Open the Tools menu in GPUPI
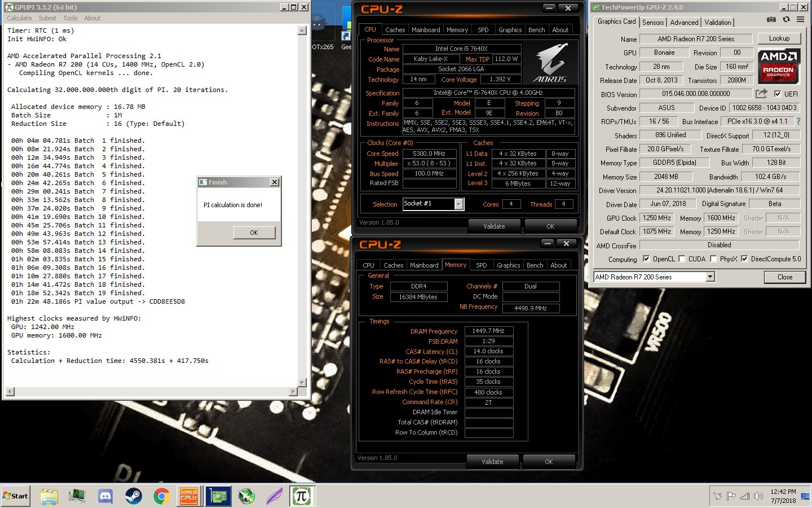 pos(70,18)
